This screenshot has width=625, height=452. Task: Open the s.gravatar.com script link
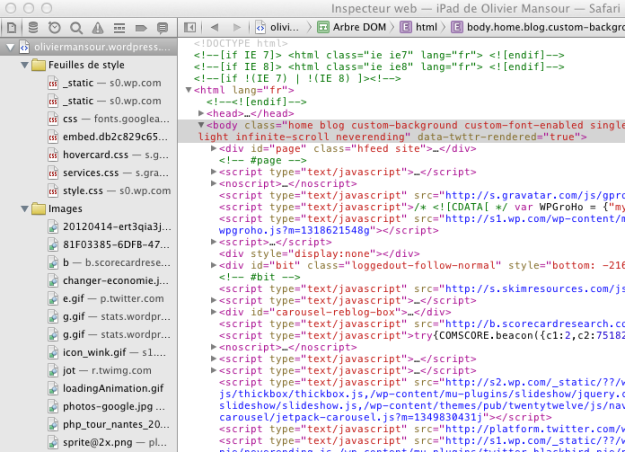(x=535, y=195)
